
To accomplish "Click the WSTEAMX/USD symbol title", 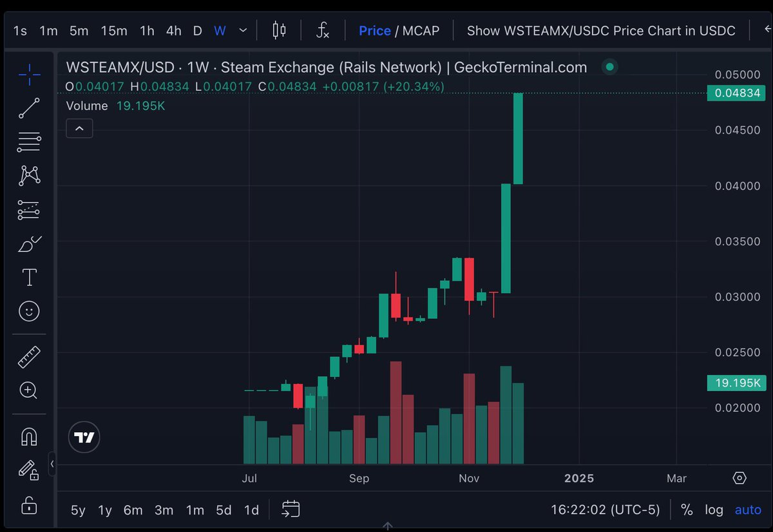I will click(119, 67).
